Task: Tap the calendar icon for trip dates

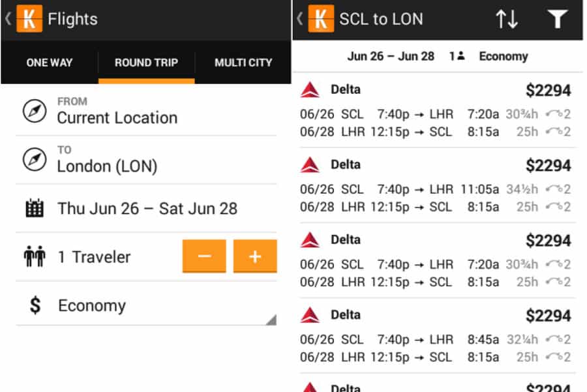Action: (x=34, y=209)
